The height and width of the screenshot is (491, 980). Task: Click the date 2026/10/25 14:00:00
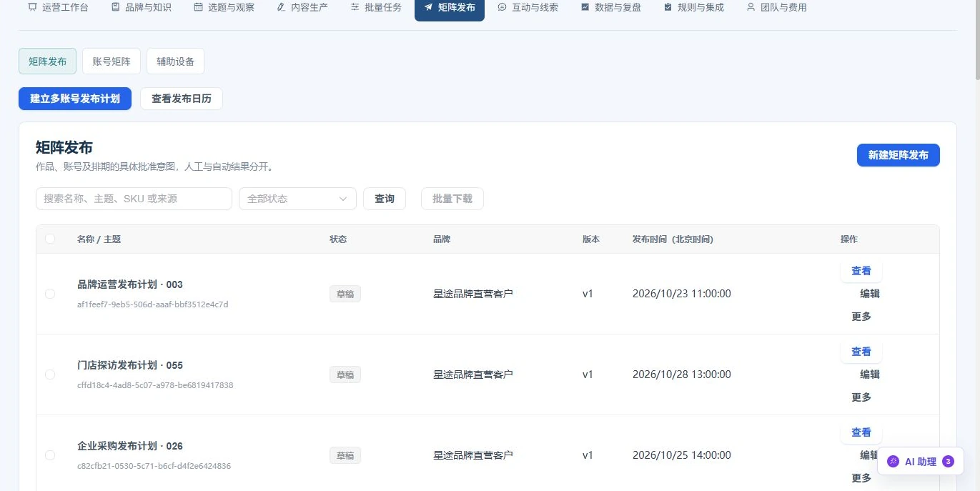pyautogui.click(x=682, y=455)
